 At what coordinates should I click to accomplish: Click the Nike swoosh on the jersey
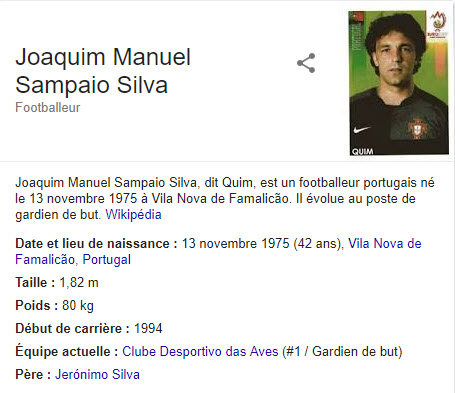coord(362,129)
